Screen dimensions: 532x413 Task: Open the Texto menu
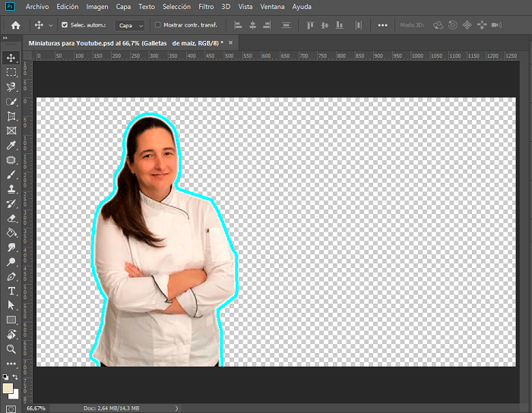pos(147,7)
